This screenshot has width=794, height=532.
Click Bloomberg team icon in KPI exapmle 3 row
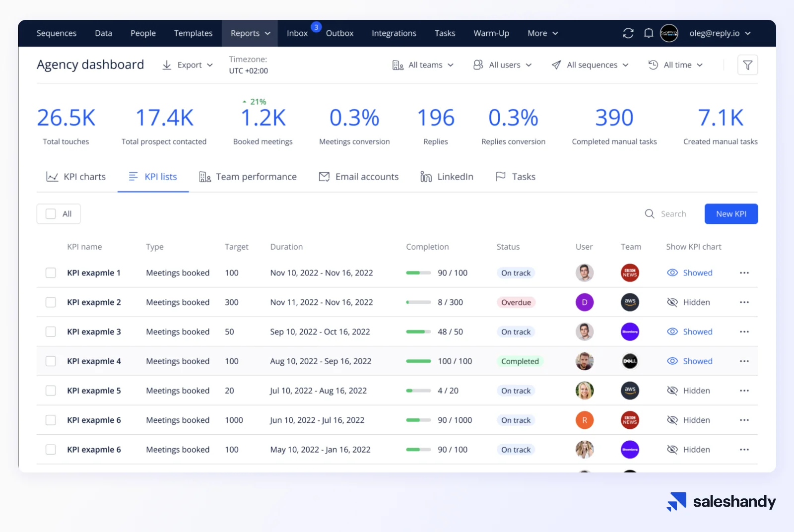coord(630,332)
